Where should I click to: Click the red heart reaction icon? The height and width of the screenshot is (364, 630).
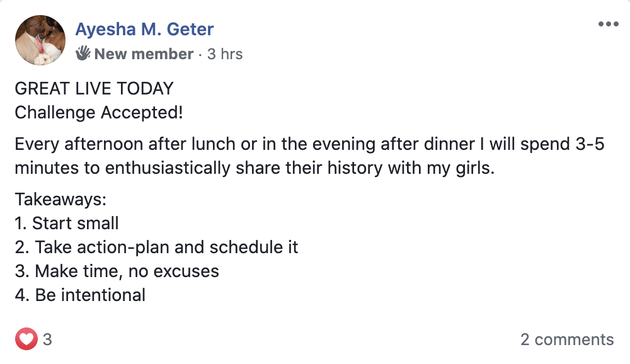point(26,339)
